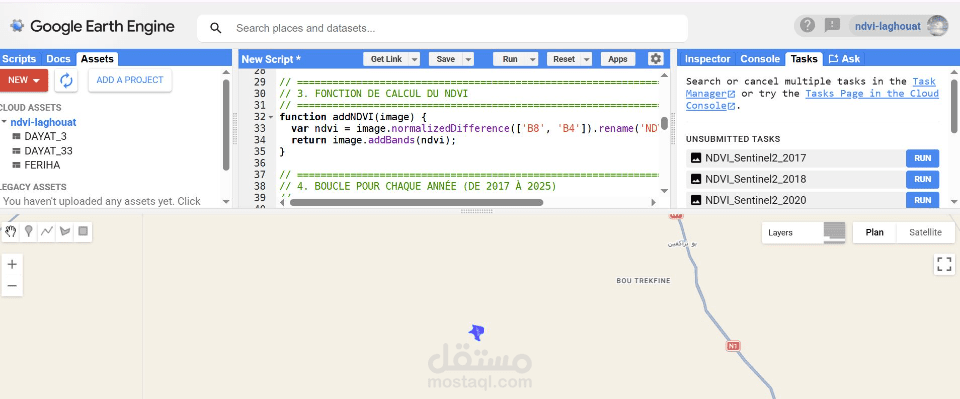Open the Reset dropdown arrow
This screenshot has height=399, width=960.
coord(586,59)
